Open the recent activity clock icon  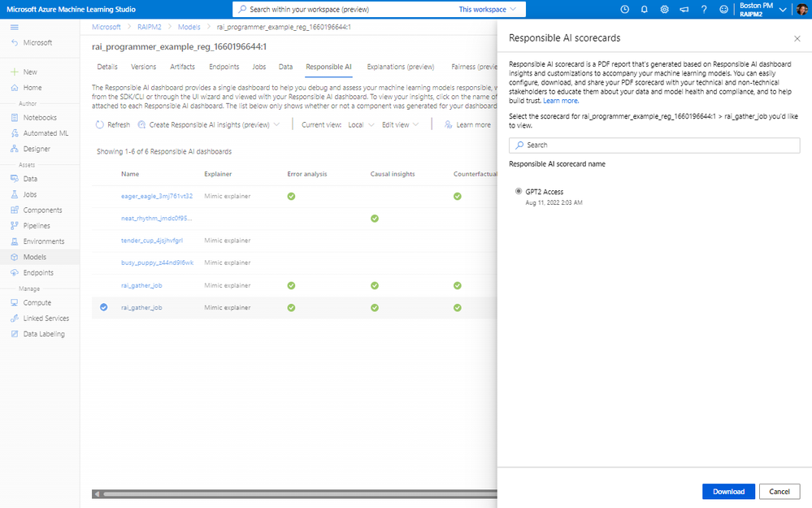pyautogui.click(x=624, y=9)
